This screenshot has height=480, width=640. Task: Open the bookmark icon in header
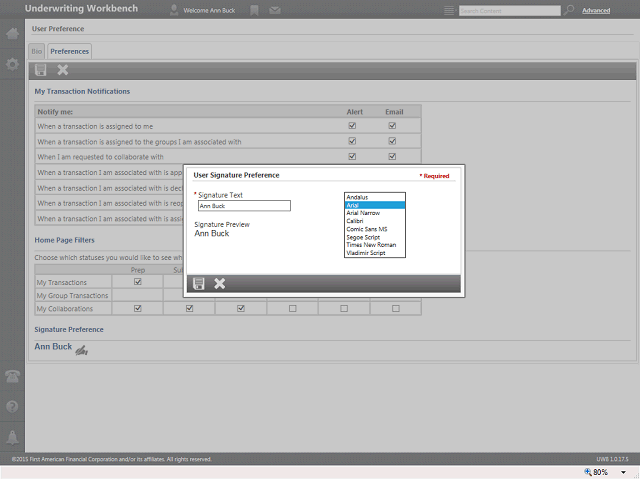[254, 10]
